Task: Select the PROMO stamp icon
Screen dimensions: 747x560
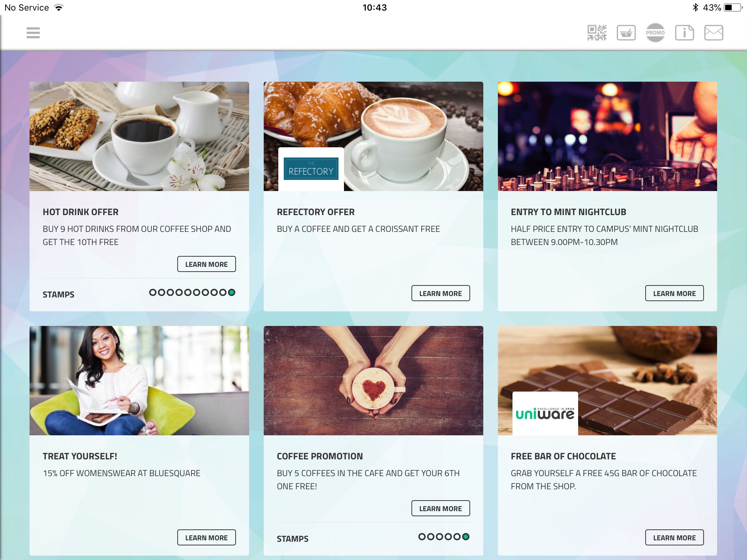Action: pyautogui.click(x=655, y=32)
